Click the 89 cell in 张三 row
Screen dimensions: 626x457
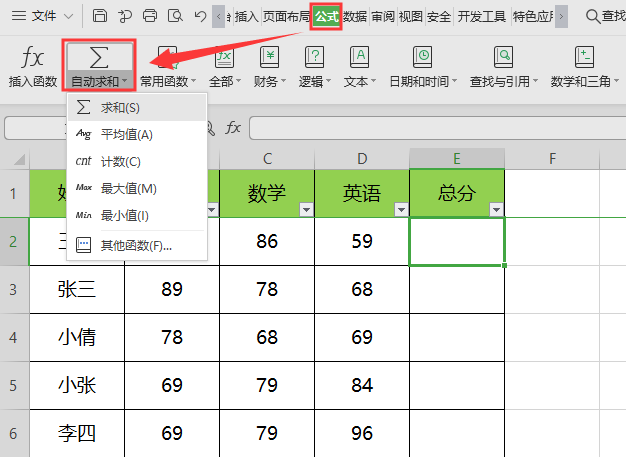tap(172, 289)
